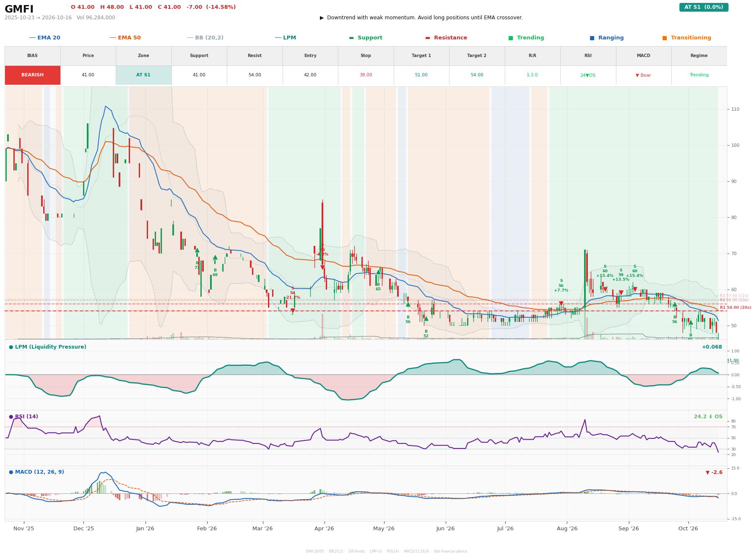Screen dimensions: 756x558
Task: Click the R:R value 1:3.0 cell
Action: [x=533, y=75]
